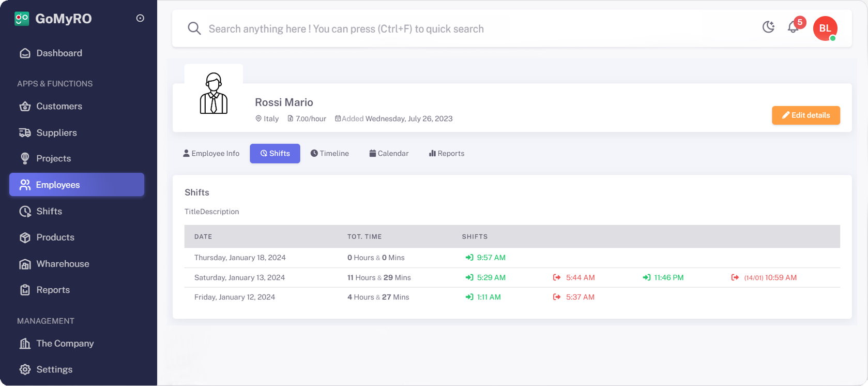The image size is (868, 386).
Task: Toggle sidebar pin circle icon
Action: (x=140, y=18)
